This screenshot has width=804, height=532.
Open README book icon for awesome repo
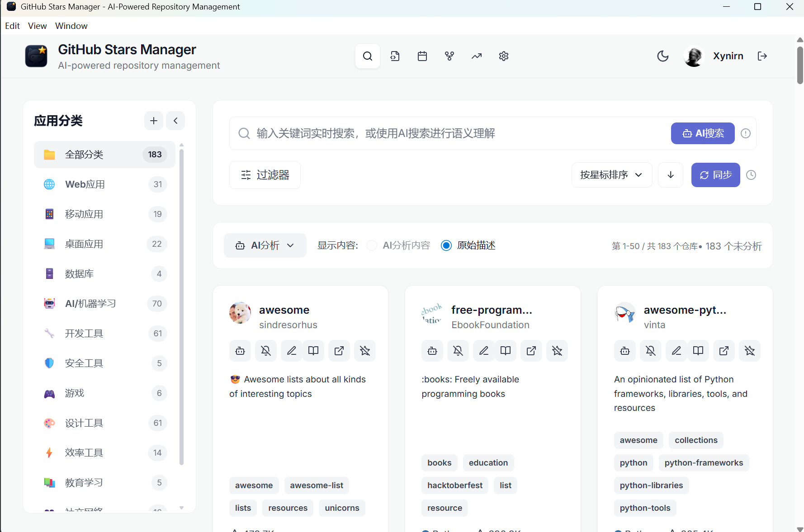pyautogui.click(x=313, y=351)
